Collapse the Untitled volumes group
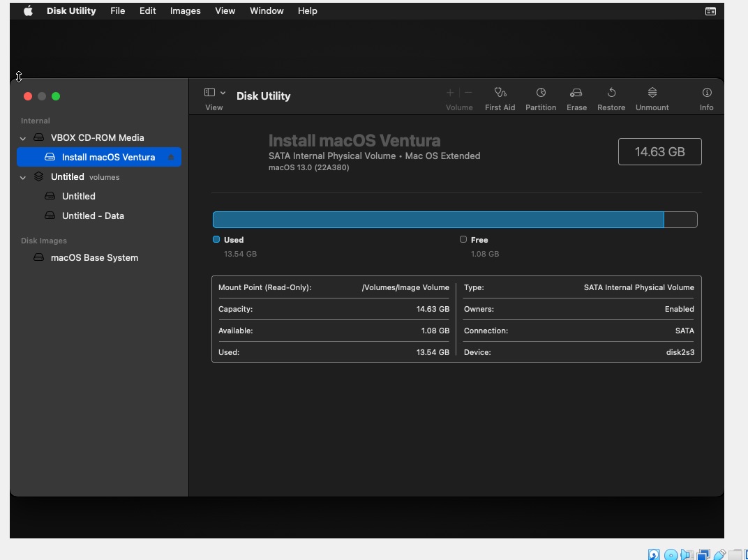This screenshot has height=560, width=748. (x=23, y=177)
